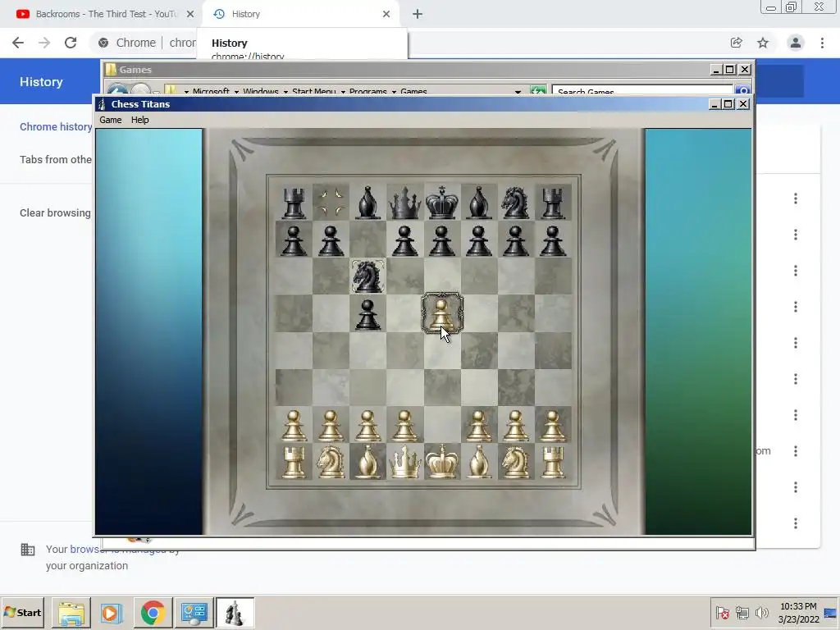Viewport: 840px width, 630px height.
Task: Click the black rook on a8
Action: pyautogui.click(x=294, y=203)
